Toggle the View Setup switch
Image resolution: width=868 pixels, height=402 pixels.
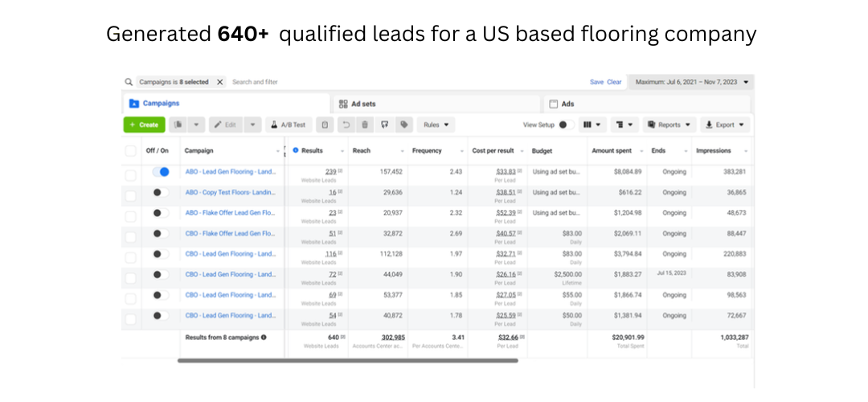(566, 125)
